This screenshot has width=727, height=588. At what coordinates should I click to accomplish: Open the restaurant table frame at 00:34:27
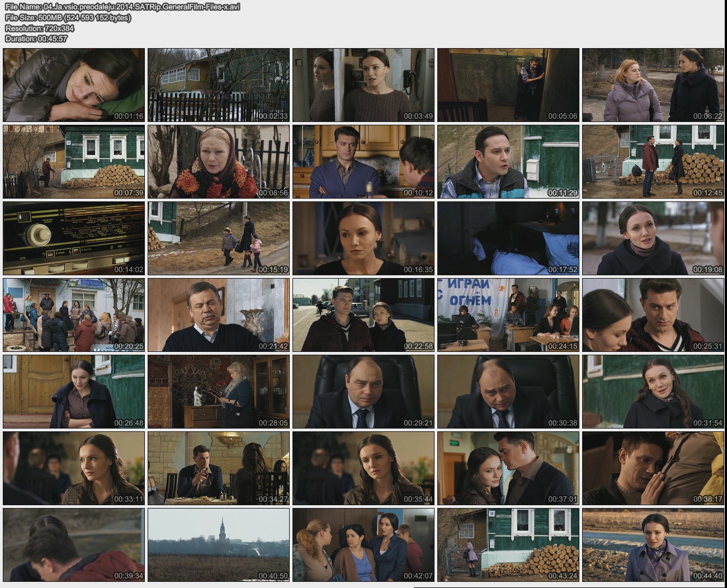coord(219,468)
